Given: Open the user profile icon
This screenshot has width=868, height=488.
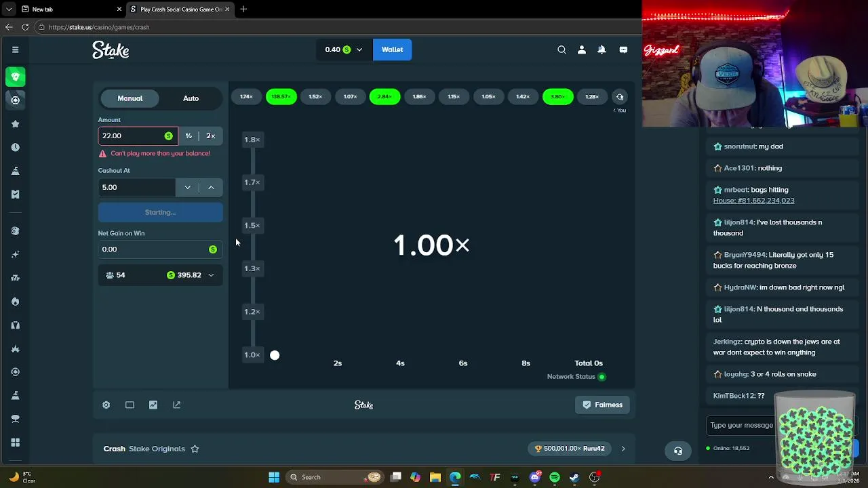Looking at the screenshot, I should (x=581, y=49).
